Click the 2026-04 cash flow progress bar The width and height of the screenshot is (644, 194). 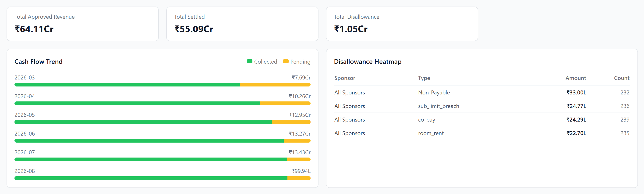point(163,103)
